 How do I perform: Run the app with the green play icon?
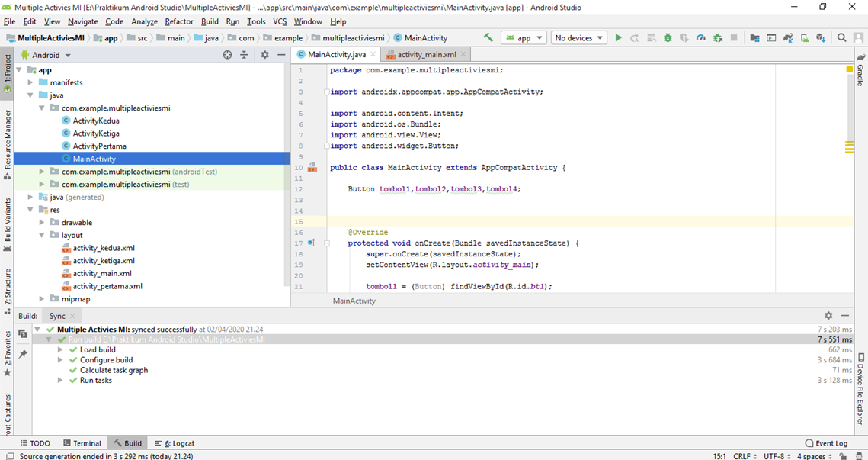coord(619,37)
